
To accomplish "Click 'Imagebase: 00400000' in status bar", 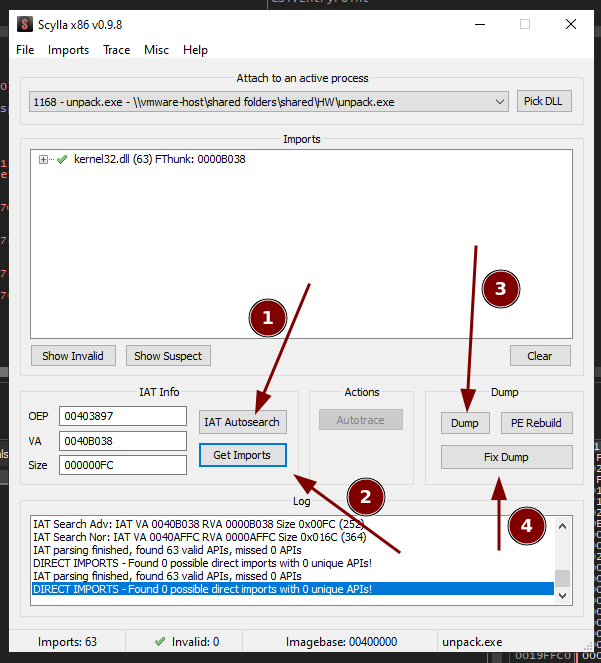I will 341,642.
